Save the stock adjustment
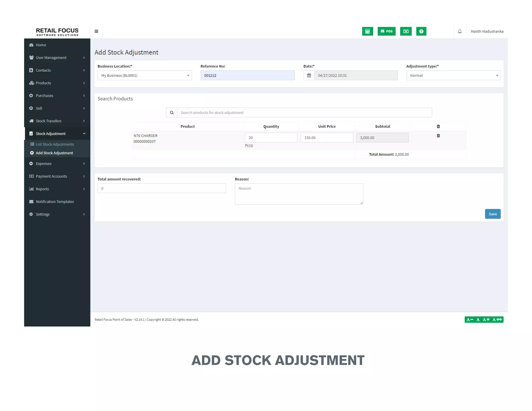532x411 pixels. (x=493, y=214)
